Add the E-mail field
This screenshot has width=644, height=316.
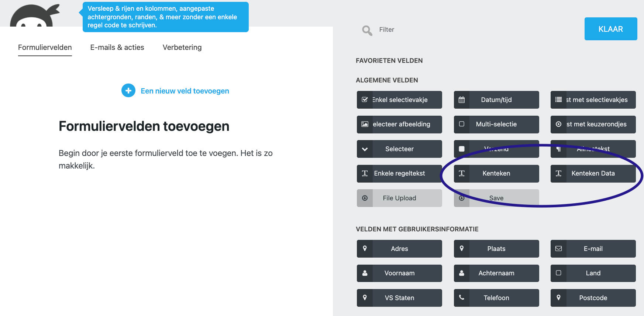coord(593,249)
